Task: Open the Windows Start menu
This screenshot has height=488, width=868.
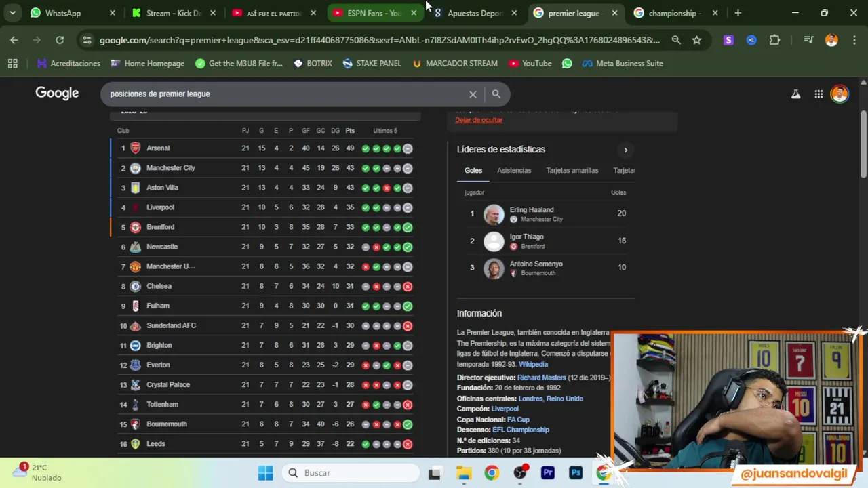Action: coord(265,472)
